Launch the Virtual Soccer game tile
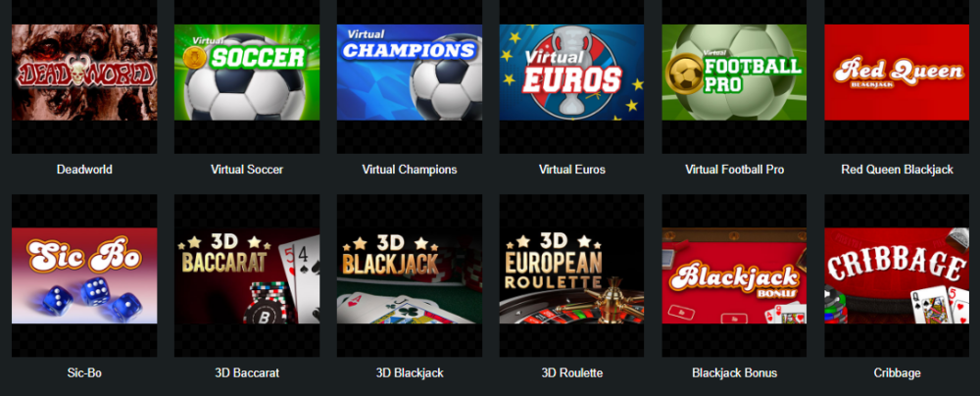 pyautogui.click(x=247, y=73)
